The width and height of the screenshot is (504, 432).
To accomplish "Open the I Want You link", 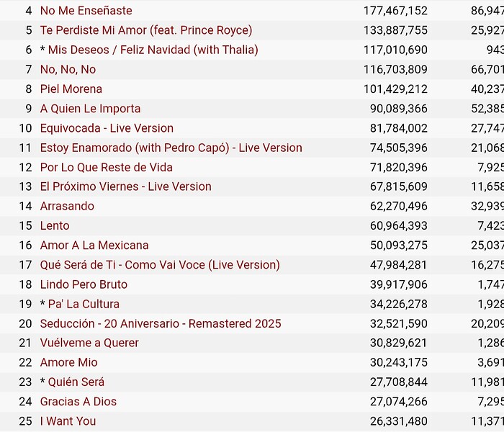I will [68, 421].
